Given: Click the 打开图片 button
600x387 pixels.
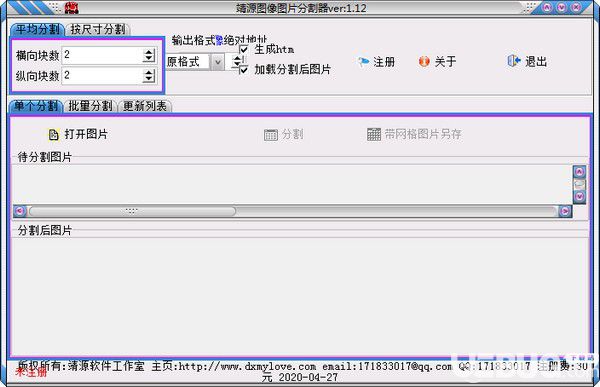Looking at the screenshot, I should pyautogui.click(x=78, y=134).
